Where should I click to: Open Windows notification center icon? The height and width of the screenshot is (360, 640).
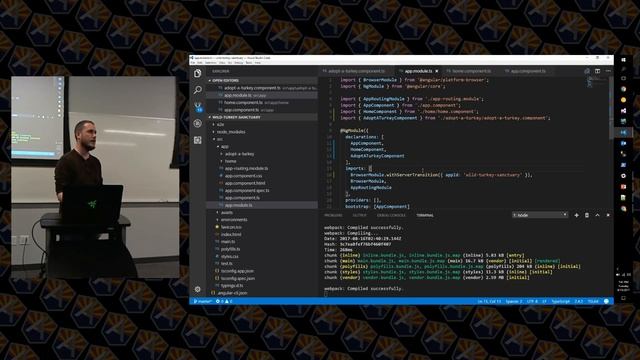pyautogui.click(x=623, y=298)
